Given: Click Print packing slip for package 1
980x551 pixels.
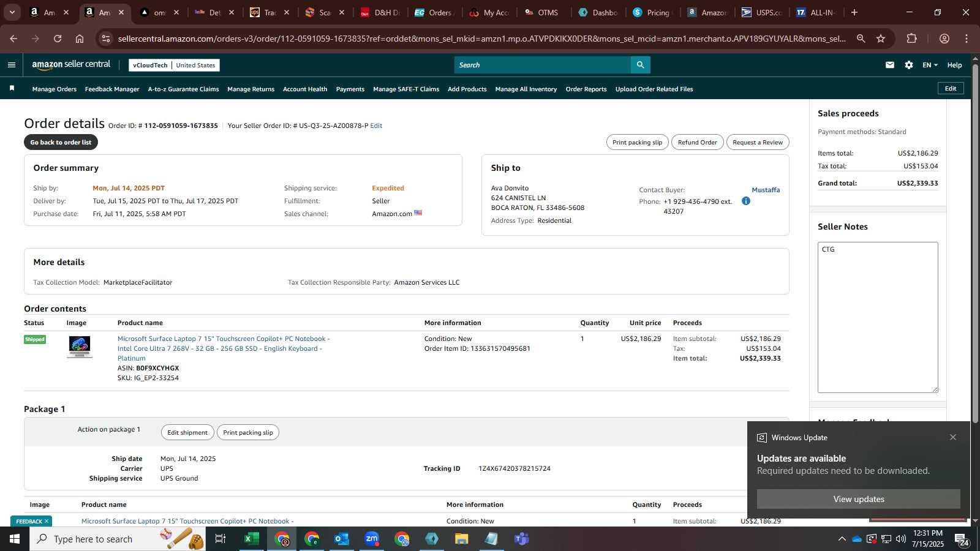Looking at the screenshot, I should click(x=248, y=432).
